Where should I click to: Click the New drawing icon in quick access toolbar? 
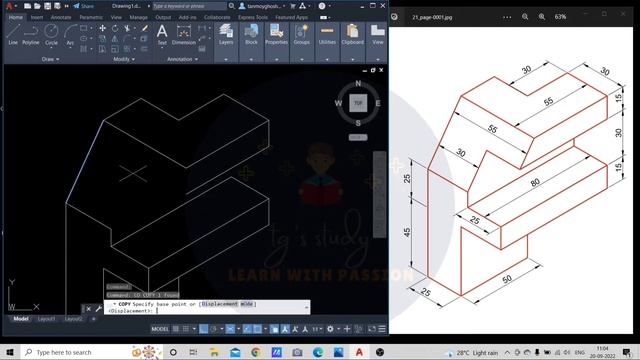(x=27, y=6)
